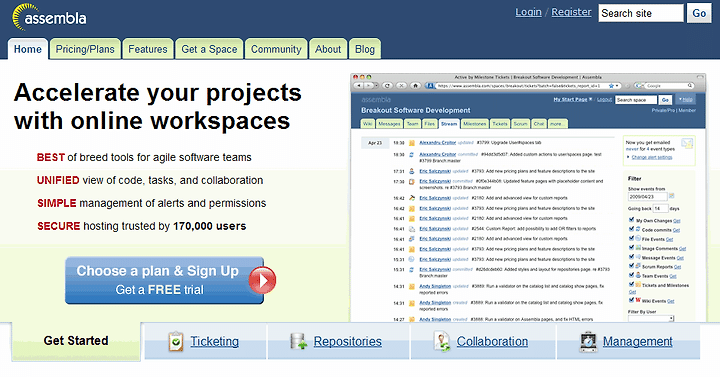
Task: Uncheck the Code commits filter checkbox
Action: pos(631,229)
